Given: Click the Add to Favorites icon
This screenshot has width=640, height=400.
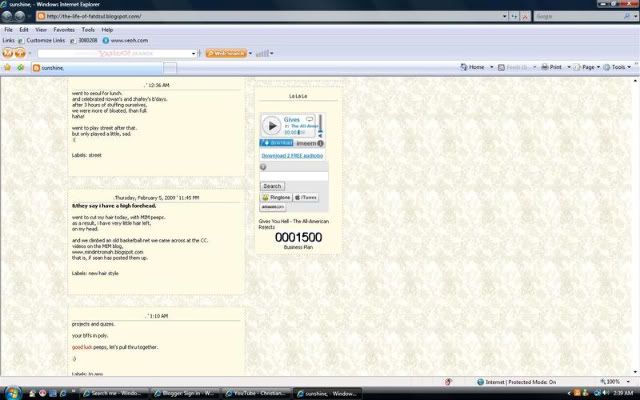Looking at the screenshot, I should (x=20, y=67).
